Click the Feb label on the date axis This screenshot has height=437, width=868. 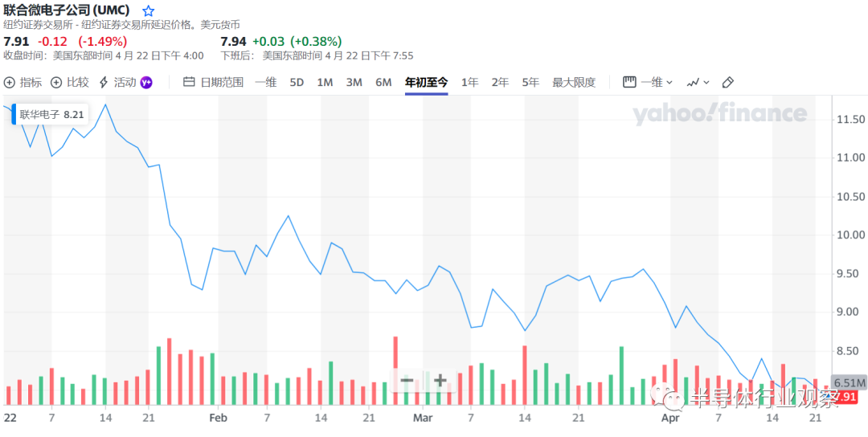[x=219, y=419]
